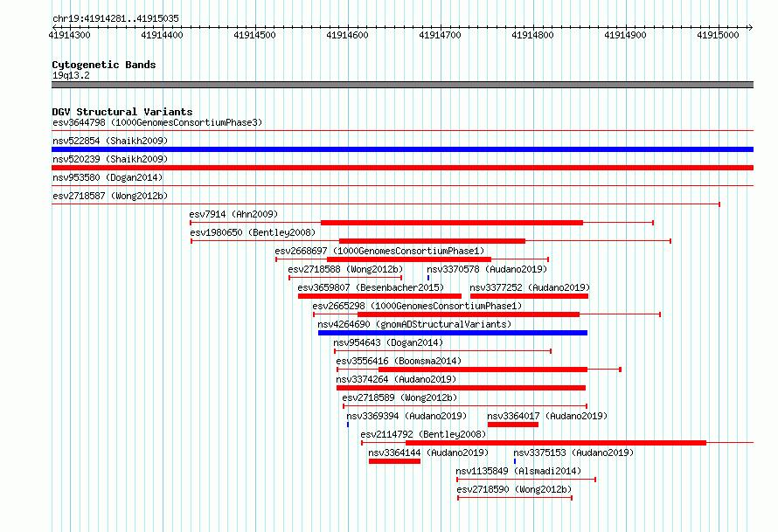Click the chr19:41914281..41915035 region label
This screenshot has height=532, width=778.
pos(115,18)
